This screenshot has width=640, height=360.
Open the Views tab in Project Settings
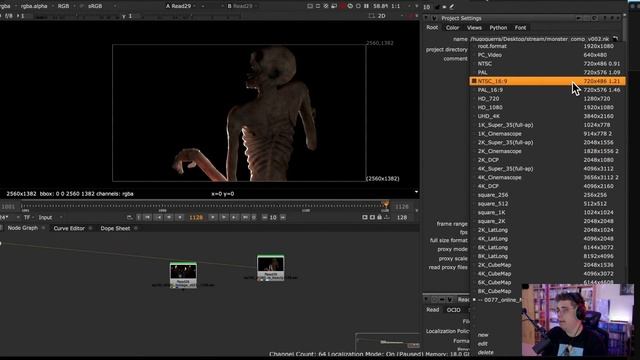(x=474, y=28)
